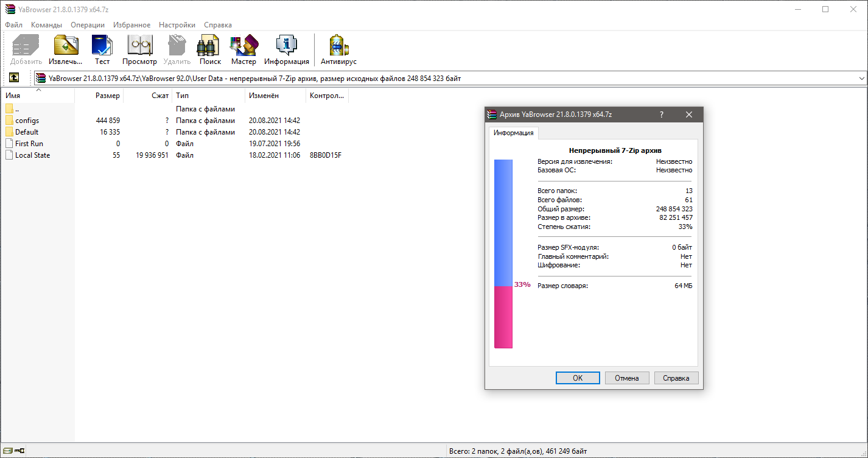Select the configs folder icon
This screenshot has width=868, height=458.
(9, 121)
